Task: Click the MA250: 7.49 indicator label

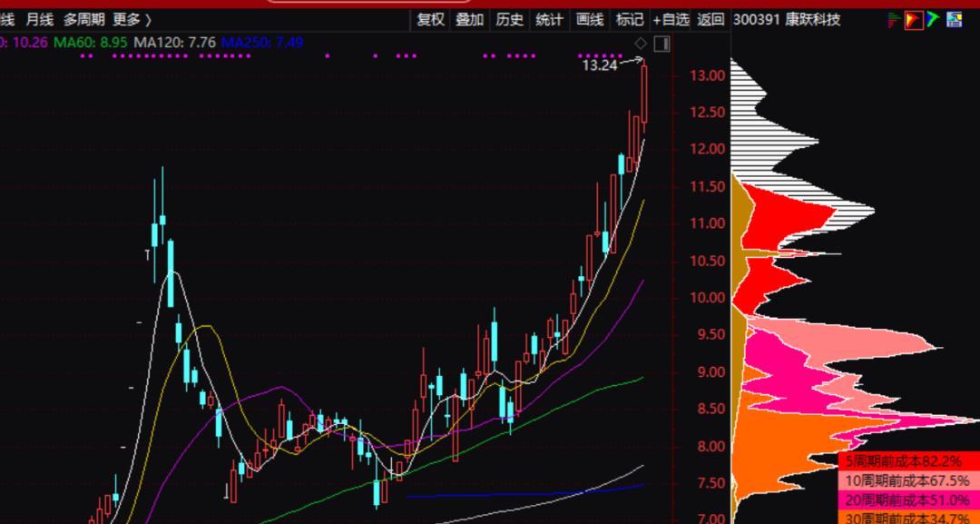Action: tap(262, 43)
